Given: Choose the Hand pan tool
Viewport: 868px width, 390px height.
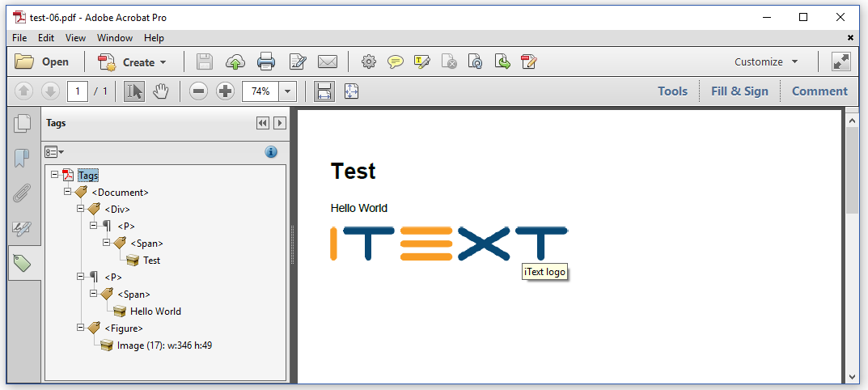Looking at the screenshot, I should tap(160, 91).
